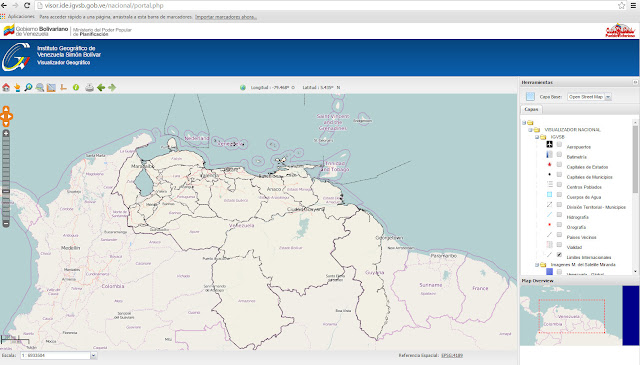The height and width of the screenshot is (365, 640).
Task: Go to next map view arrow
Action: coord(112,87)
